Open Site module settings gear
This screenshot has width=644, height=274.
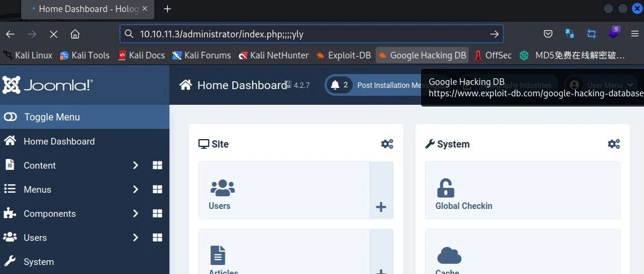point(387,144)
